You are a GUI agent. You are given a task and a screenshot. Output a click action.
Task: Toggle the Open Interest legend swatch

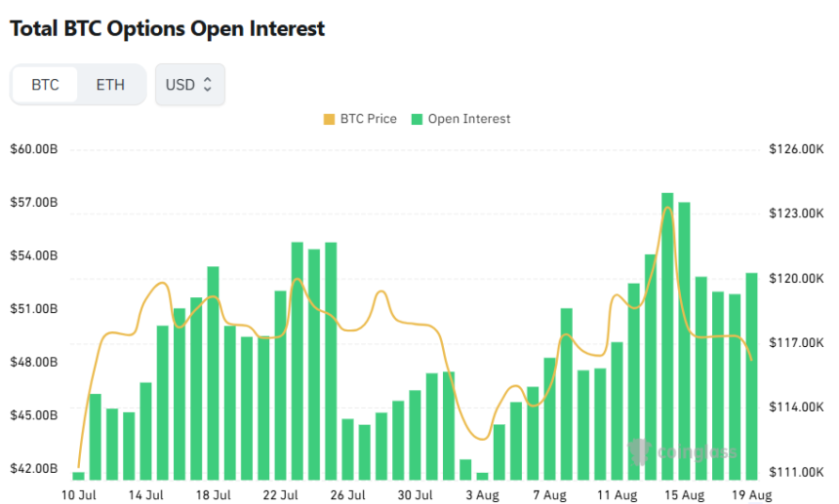click(417, 119)
